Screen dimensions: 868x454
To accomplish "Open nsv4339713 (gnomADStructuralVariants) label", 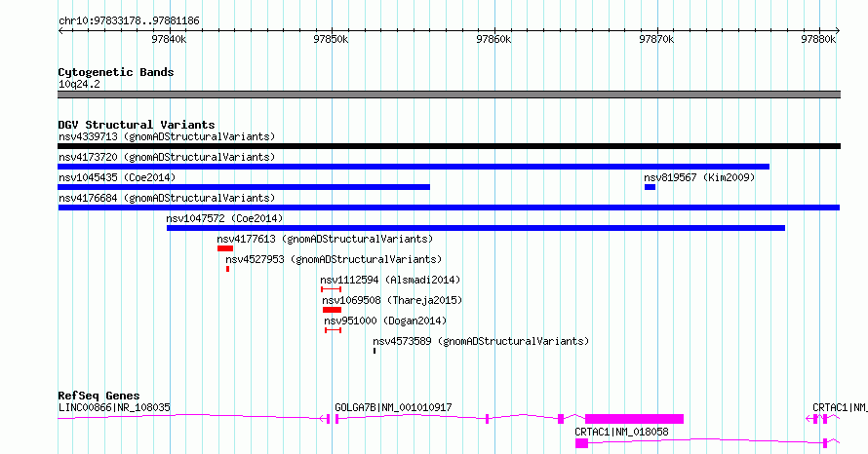I will click(x=167, y=136).
